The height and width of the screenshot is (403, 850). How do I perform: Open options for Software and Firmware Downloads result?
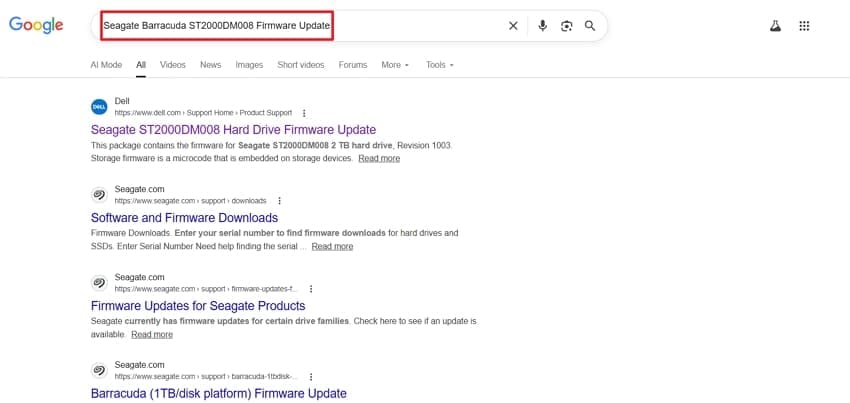tap(279, 201)
